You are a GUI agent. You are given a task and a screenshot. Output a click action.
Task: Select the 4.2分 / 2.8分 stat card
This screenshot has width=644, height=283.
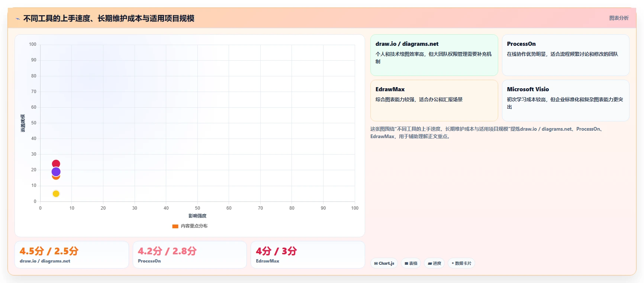click(190, 255)
